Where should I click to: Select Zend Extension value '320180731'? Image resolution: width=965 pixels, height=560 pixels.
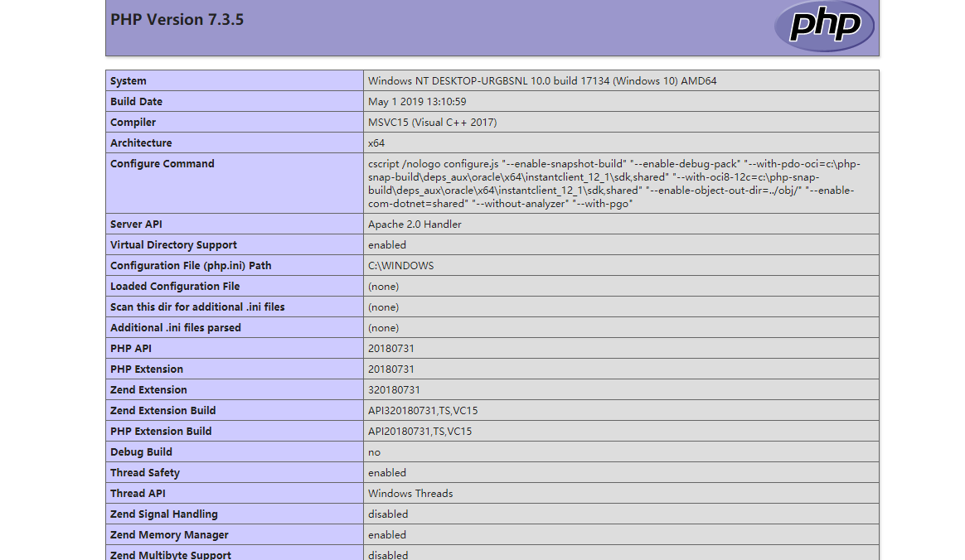pyautogui.click(x=394, y=389)
